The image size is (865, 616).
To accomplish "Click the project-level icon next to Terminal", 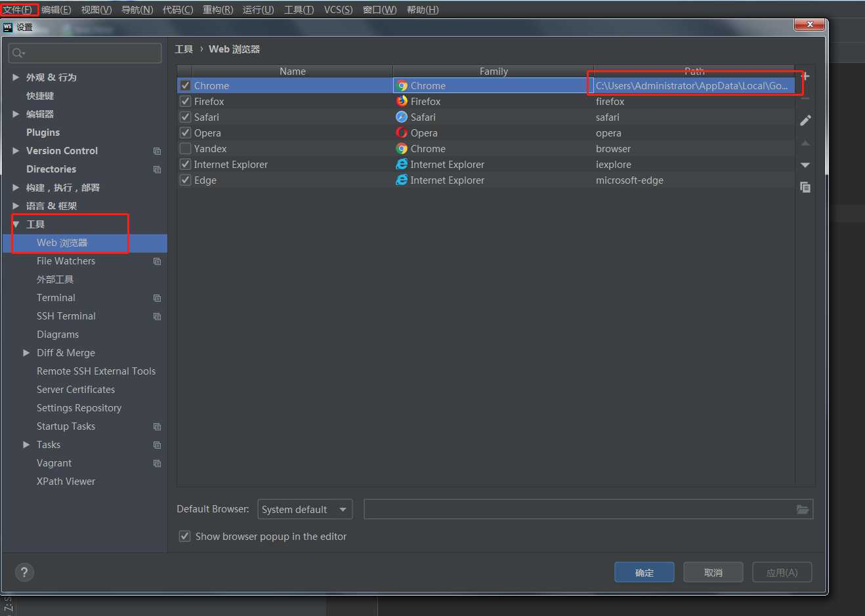I will (x=157, y=298).
